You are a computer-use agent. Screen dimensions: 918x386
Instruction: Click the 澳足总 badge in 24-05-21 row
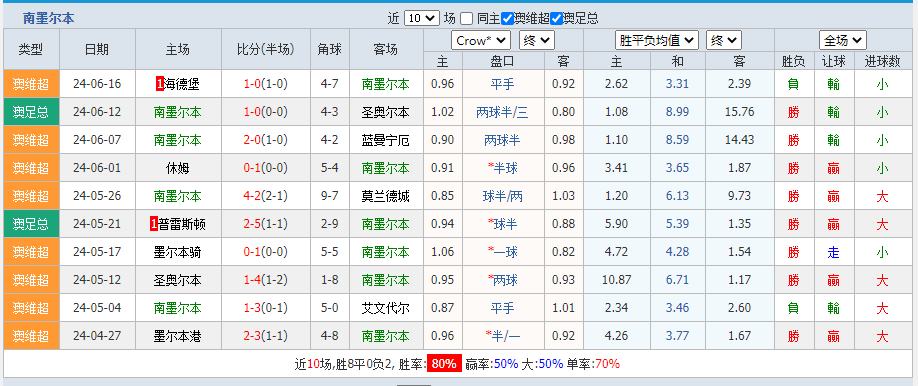[x=31, y=224]
